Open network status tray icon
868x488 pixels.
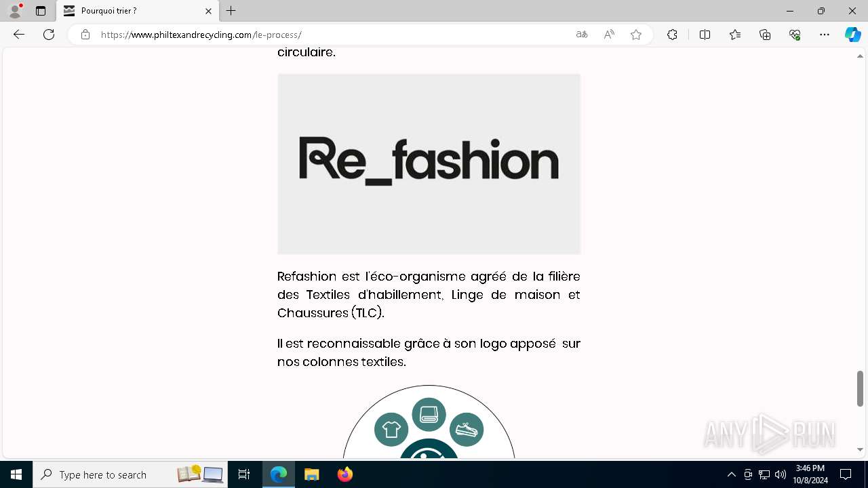click(764, 474)
